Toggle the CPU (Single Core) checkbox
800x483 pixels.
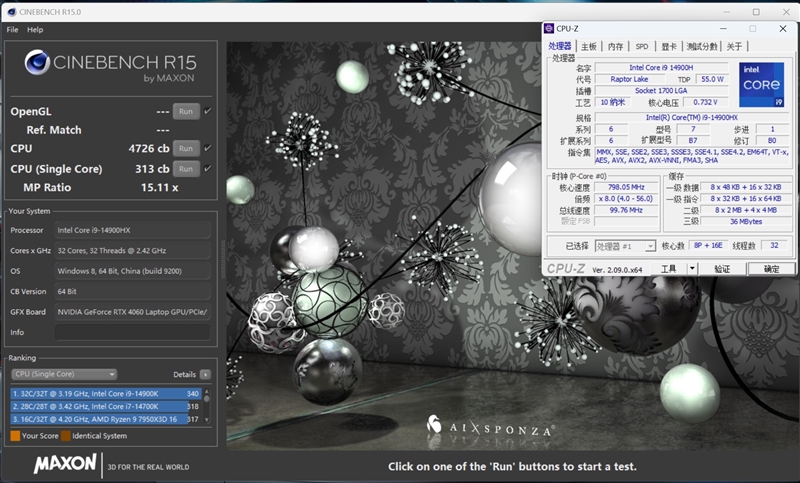click(208, 168)
